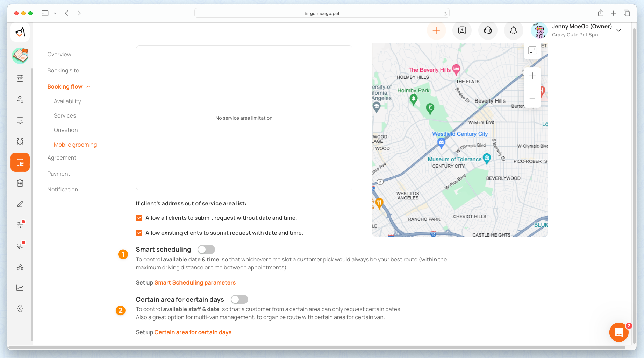644x358 pixels.
Task: Click the orange plus quick-add button
Action: click(436, 30)
